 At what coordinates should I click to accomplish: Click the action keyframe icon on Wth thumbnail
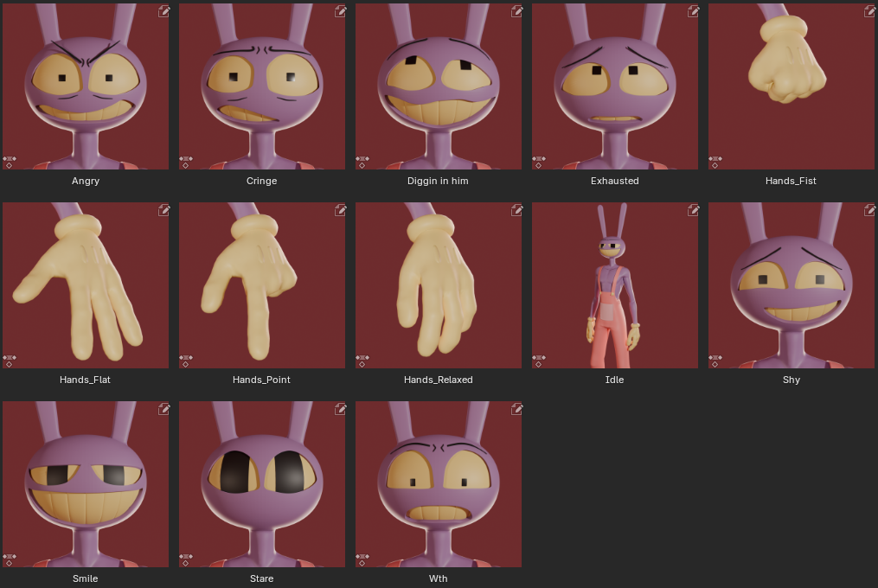coord(362,560)
